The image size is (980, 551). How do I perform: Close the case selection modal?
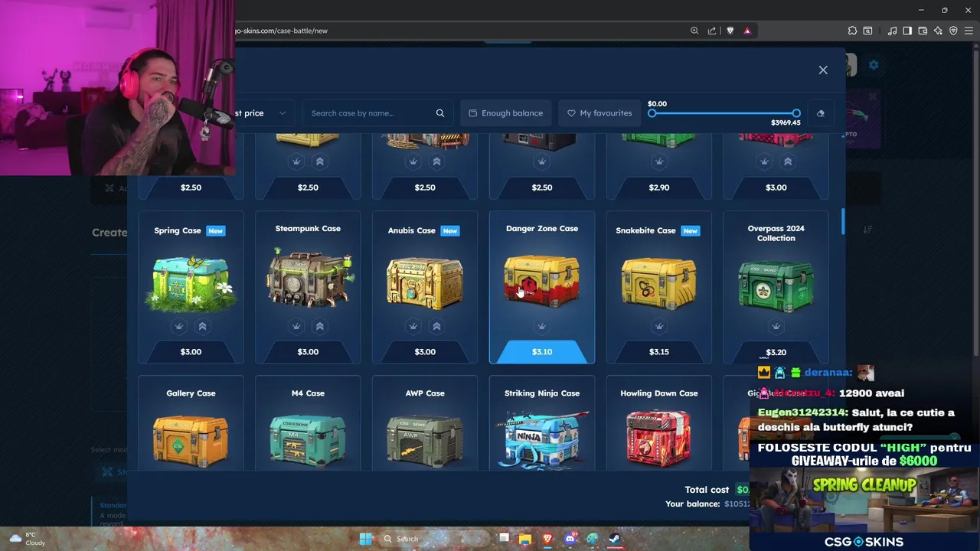[x=823, y=70]
